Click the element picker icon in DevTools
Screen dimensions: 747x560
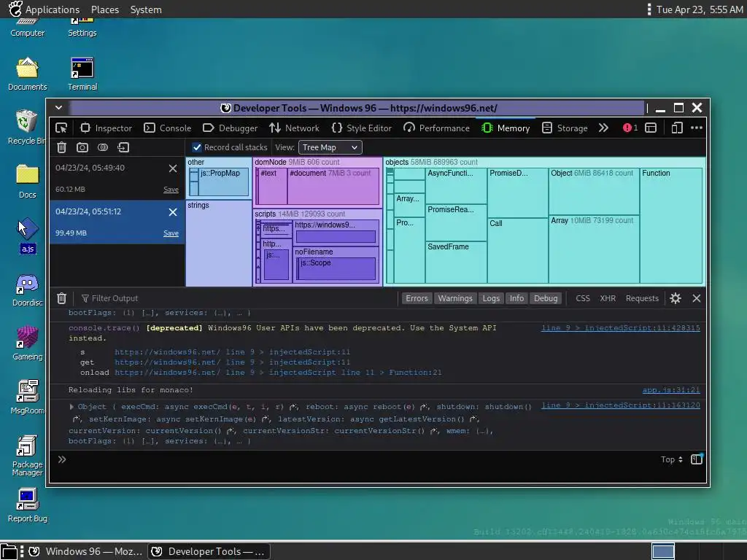click(61, 128)
